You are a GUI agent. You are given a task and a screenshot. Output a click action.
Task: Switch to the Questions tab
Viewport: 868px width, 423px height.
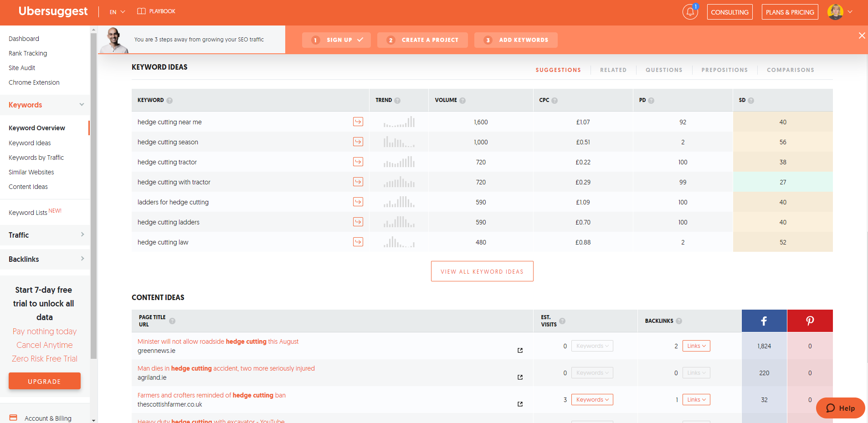(x=664, y=70)
